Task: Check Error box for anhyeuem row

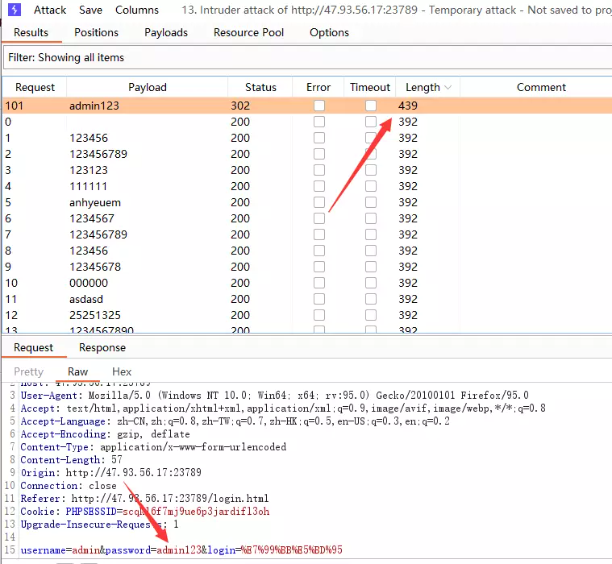Action: (x=319, y=202)
